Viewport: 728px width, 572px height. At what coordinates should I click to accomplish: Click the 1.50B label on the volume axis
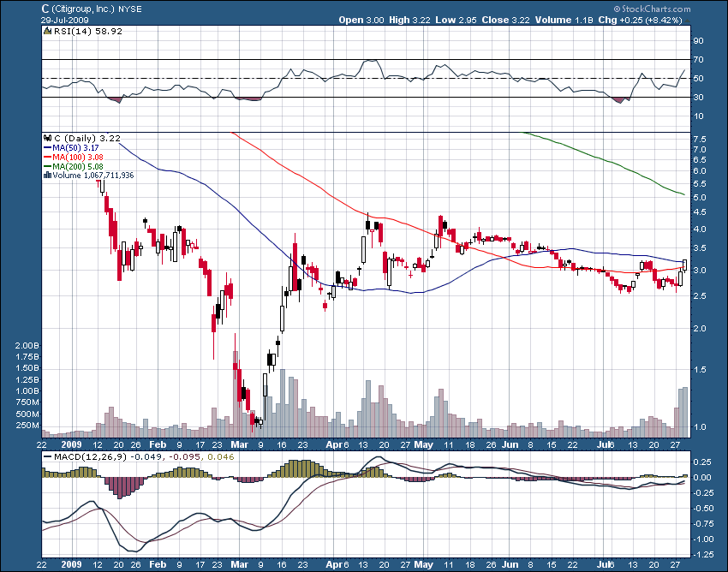[x=27, y=368]
